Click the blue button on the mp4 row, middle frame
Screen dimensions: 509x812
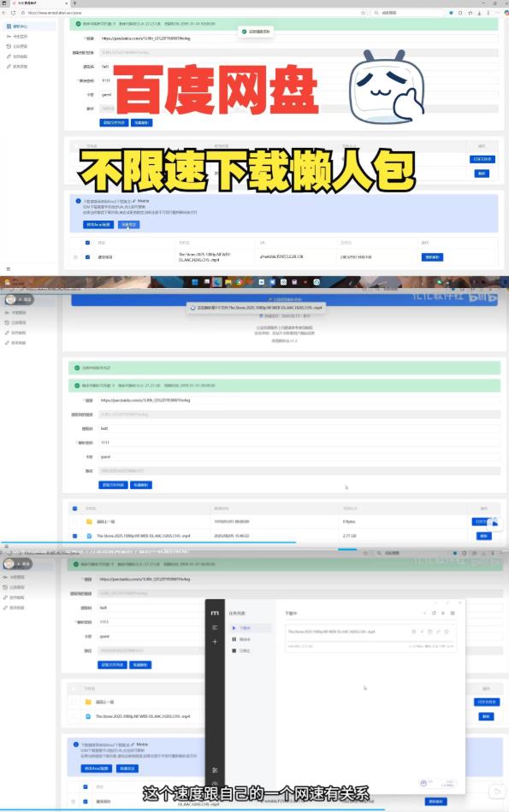(483, 536)
